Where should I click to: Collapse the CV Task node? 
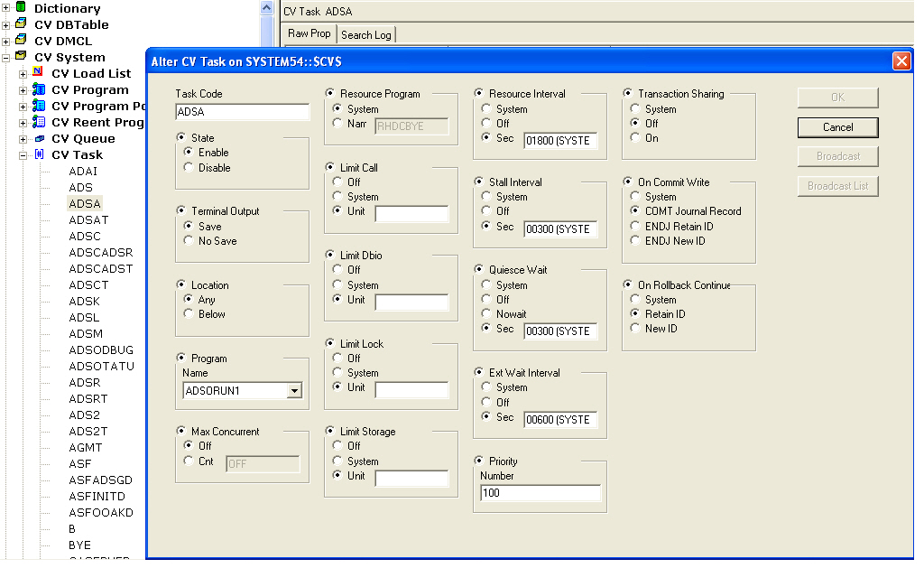(x=23, y=155)
